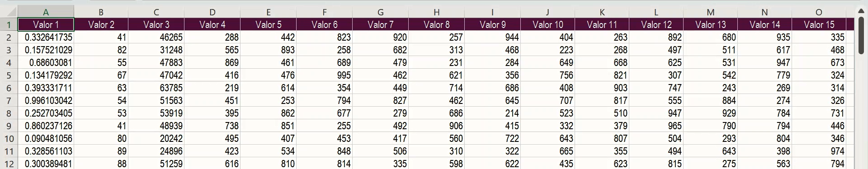Viewport: 868px width, 169px height.
Task: Click cell containing 0.996103042
Action: tap(46, 100)
